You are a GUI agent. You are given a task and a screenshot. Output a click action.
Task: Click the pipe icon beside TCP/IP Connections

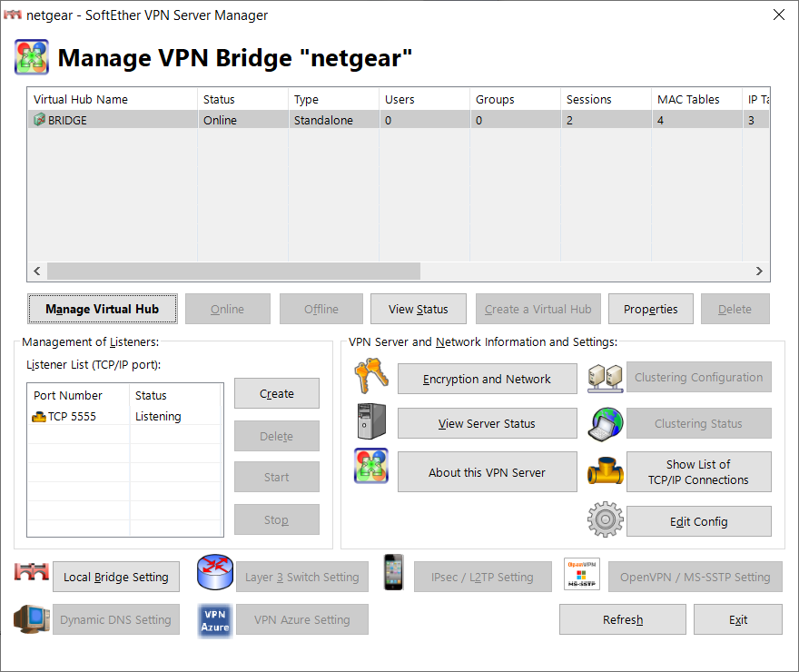pyautogui.click(x=605, y=471)
